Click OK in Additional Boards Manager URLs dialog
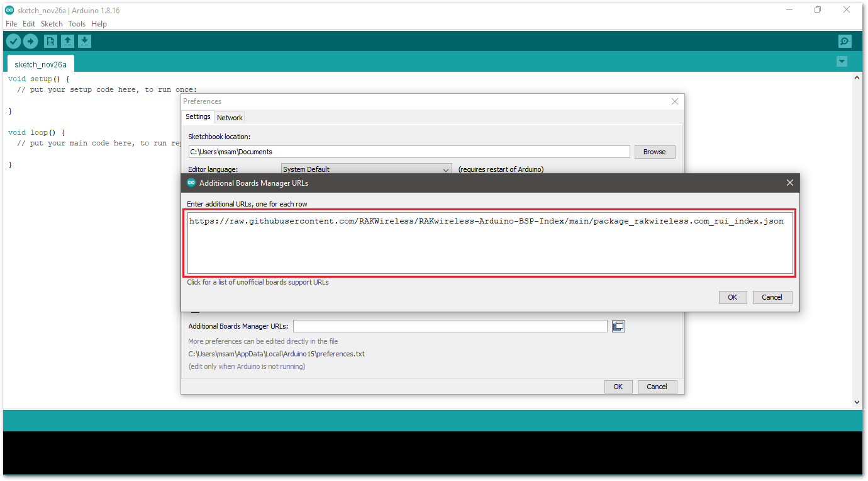 [732, 297]
